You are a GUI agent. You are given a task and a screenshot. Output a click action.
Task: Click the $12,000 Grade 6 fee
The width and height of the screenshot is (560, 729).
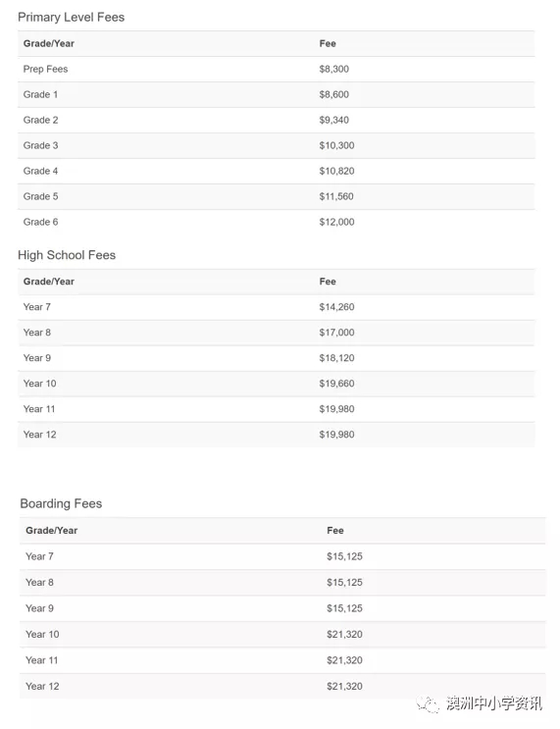(336, 223)
